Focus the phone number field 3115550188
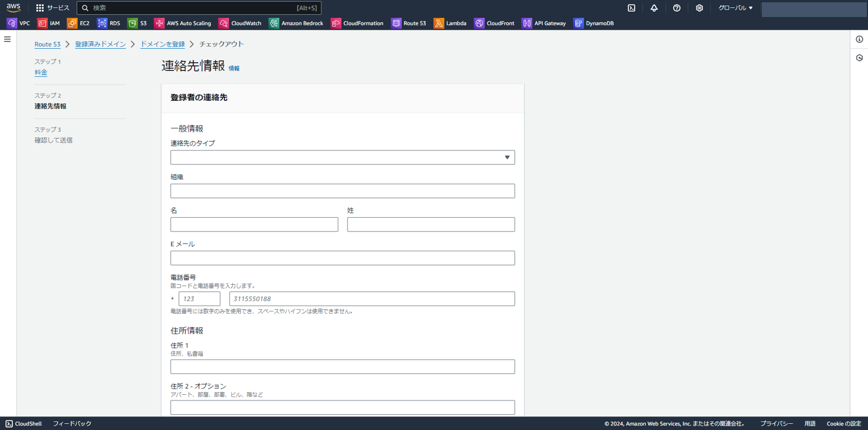868x430 pixels. pyautogui.click(x=372, y=298)
